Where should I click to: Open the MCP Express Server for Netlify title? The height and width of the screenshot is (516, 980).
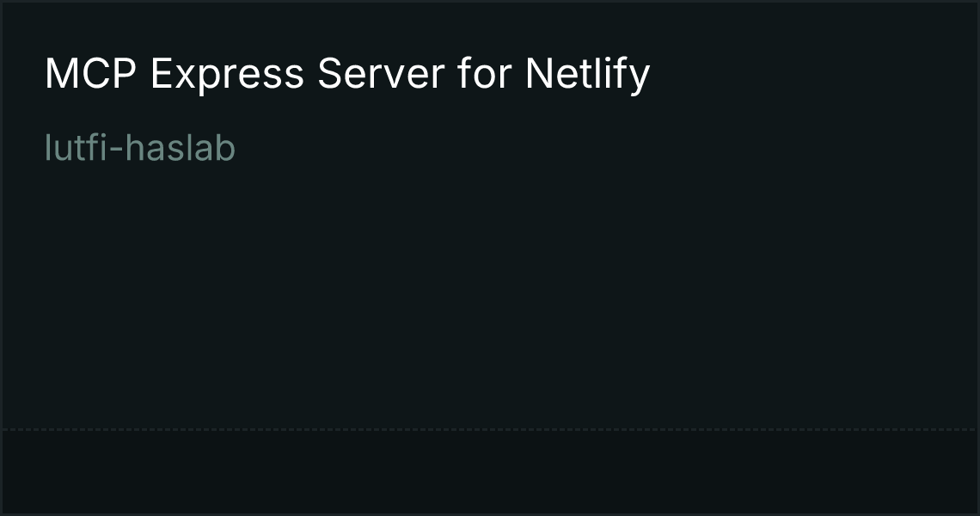coord(347,75)
